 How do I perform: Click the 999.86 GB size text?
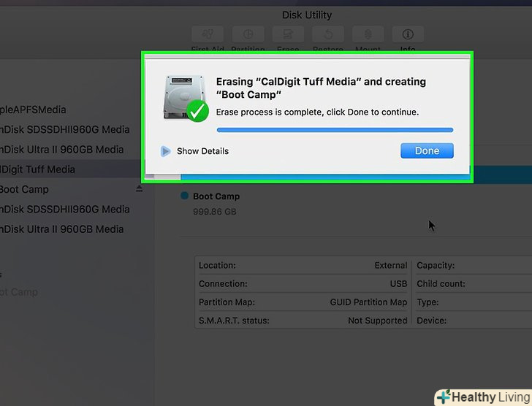214,212
